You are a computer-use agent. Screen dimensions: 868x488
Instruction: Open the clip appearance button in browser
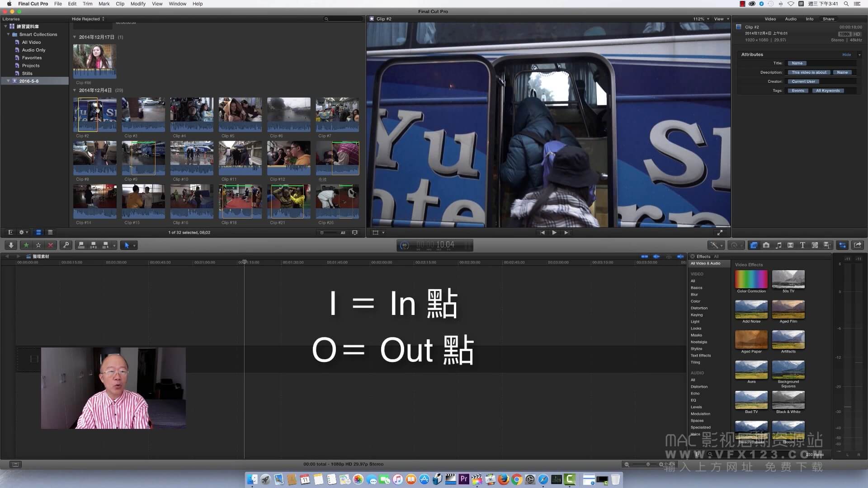[x=355, y=233]
